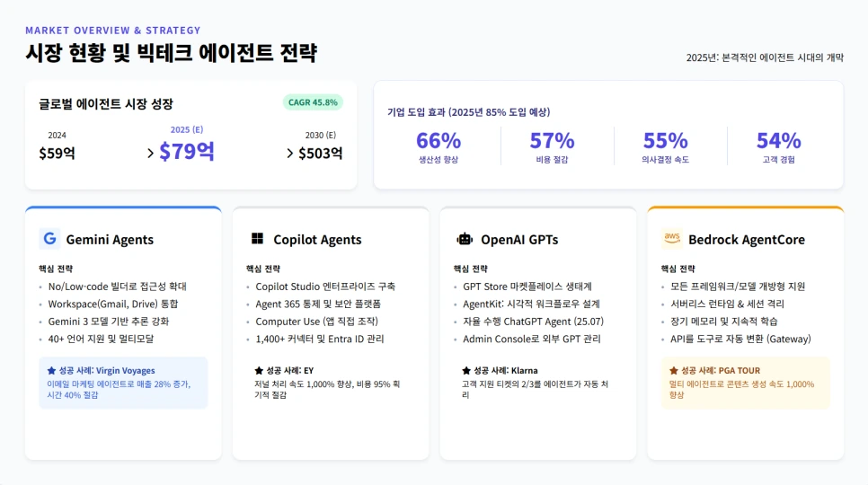Viewport: 868px width, 485px height.
Task: Click the star icon next to EY success case
Action: point(259,371)
